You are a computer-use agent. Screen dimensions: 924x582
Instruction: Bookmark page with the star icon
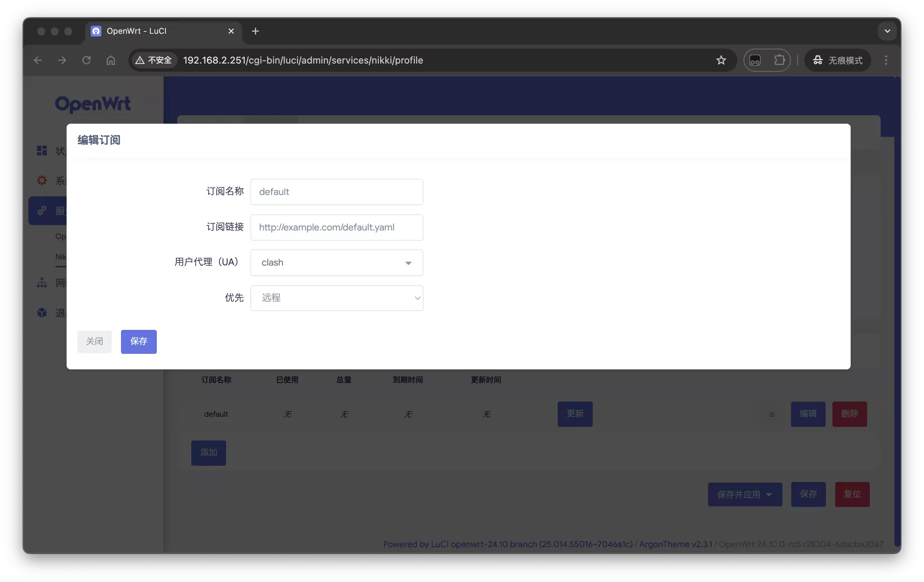click(x=721, y=60)
